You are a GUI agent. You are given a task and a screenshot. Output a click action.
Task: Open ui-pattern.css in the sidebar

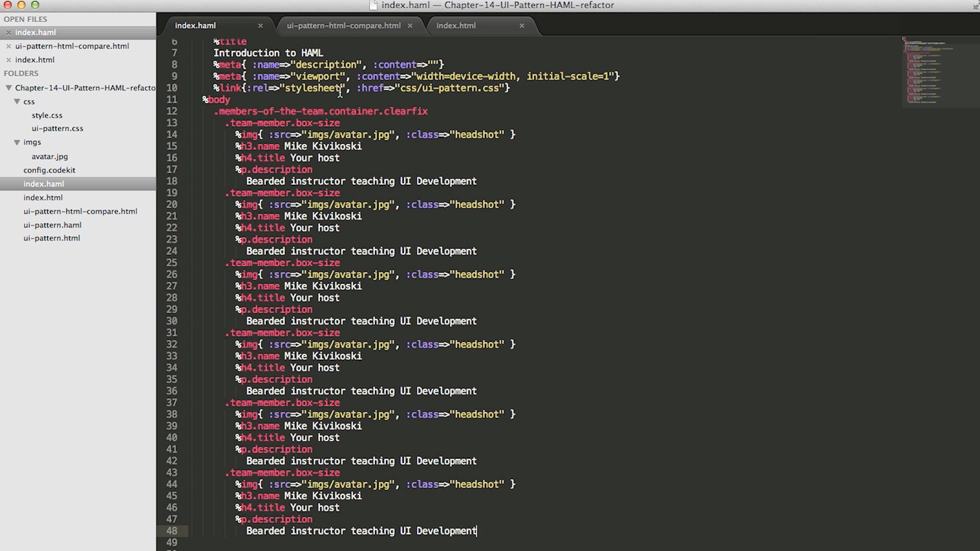(57, 129)
